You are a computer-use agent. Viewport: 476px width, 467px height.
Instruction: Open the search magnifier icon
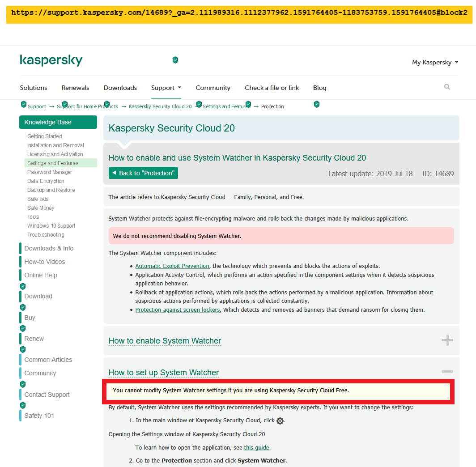(x=447, y=87)
